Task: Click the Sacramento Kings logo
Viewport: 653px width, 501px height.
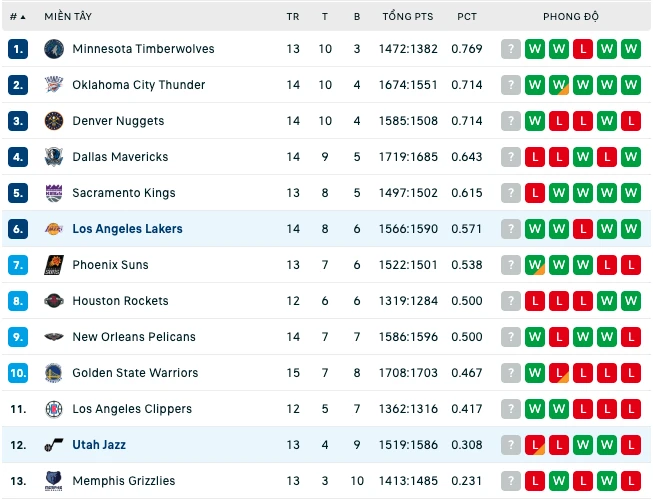Action: [54, 193]
